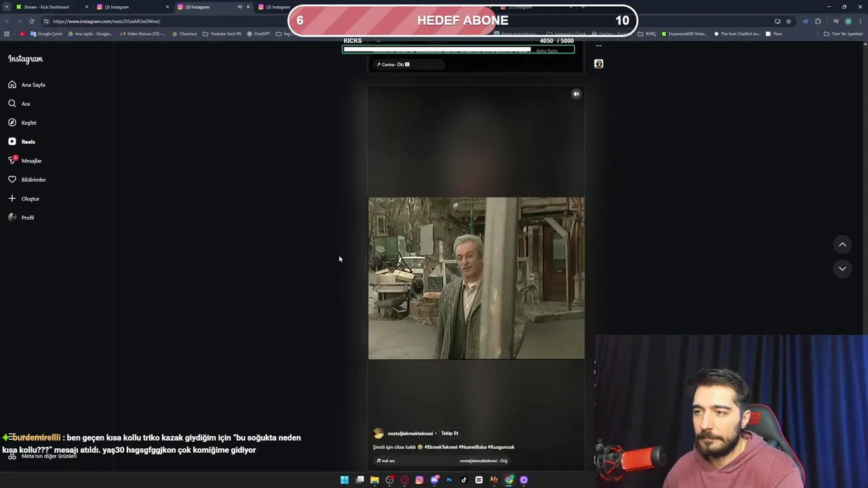Go to next reel with down chevron
Image resolution: width=868 pixels, height=488 pixels.
pos(842,268)
